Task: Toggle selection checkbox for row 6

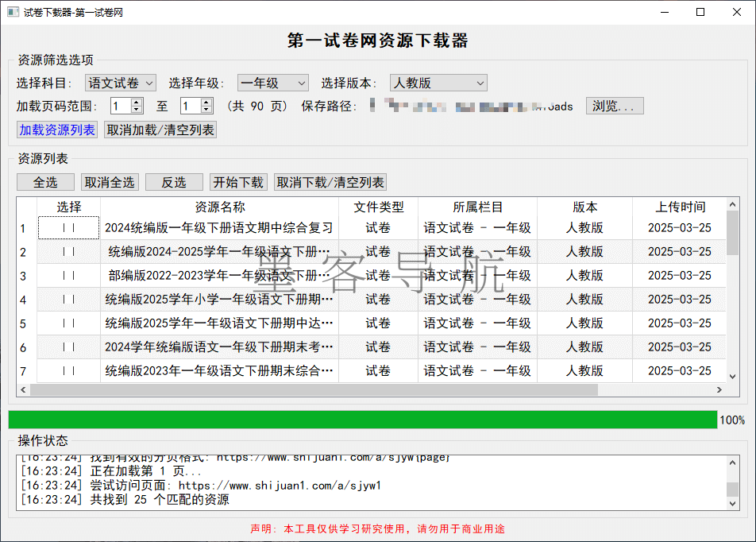Action: tap(68, 347)
